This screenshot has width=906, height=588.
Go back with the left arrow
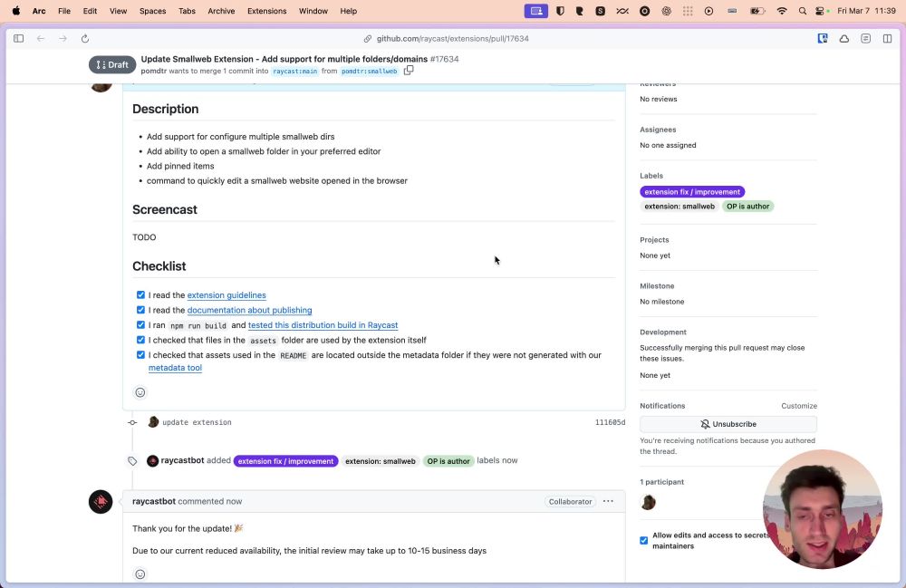tap(41, 39)
